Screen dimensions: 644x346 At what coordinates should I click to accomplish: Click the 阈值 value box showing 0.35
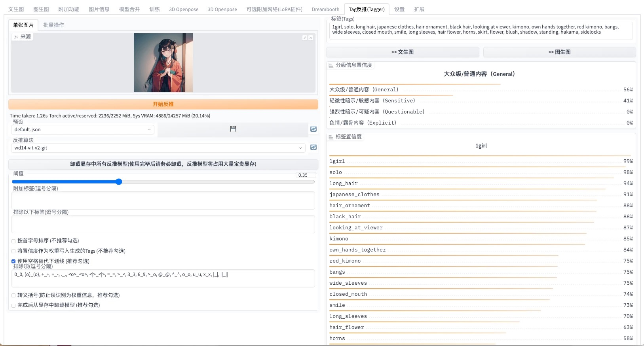coord(306,175)
